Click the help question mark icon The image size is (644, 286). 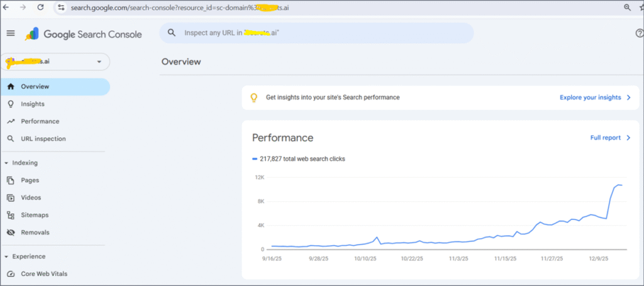point(639,33)
